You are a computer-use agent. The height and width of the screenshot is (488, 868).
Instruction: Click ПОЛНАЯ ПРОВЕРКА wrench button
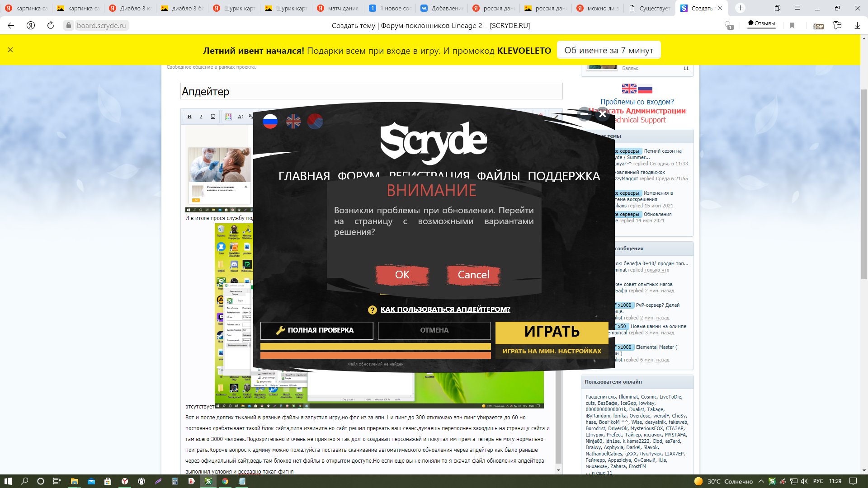click(x=316, y=330)
